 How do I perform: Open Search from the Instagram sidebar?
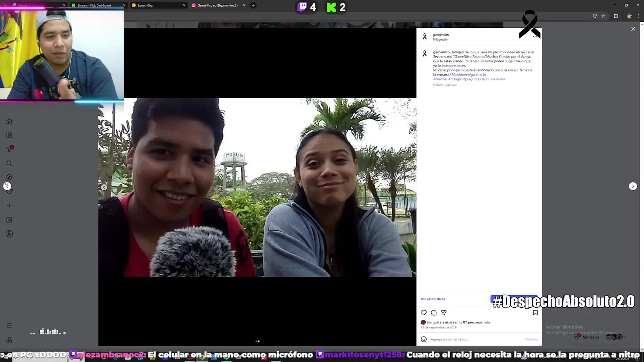click(9, 163)
